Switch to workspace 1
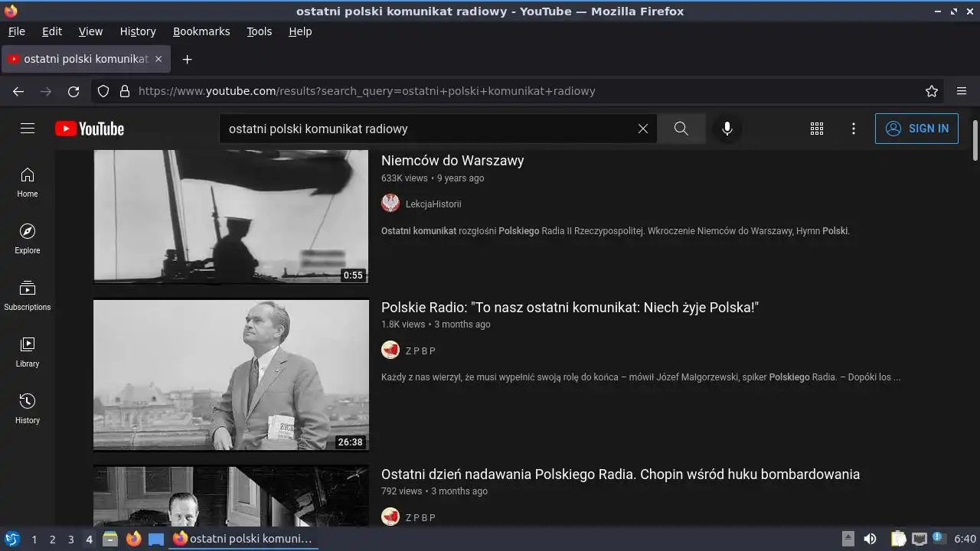This screenshot has height=551, width=980. point(34,540)
